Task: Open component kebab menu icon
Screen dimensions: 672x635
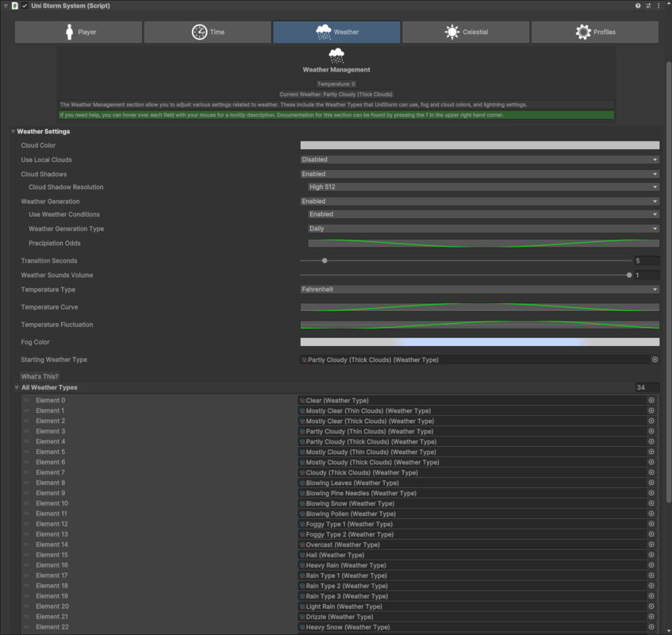Action: point(659,6)
